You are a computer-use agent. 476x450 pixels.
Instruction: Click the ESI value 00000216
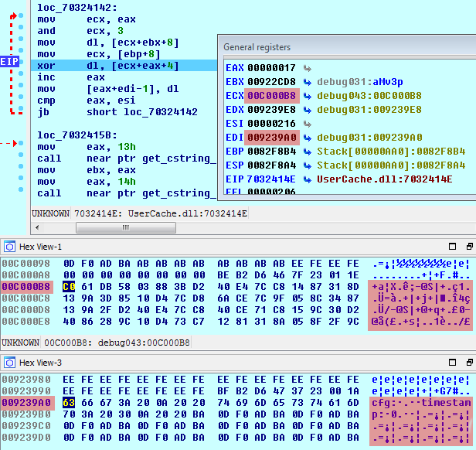pos(271,124)
